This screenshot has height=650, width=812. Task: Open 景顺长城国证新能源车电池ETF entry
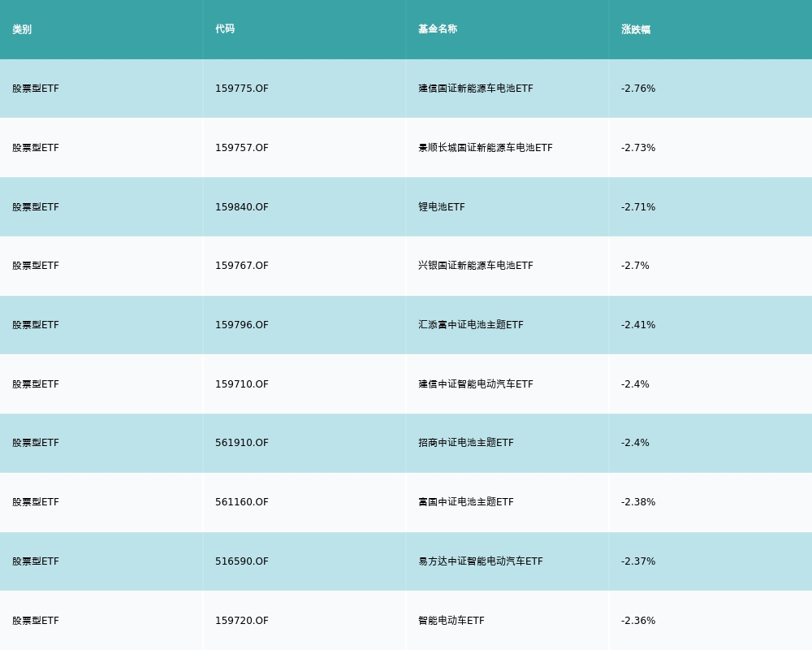click(x=485, y=148)
